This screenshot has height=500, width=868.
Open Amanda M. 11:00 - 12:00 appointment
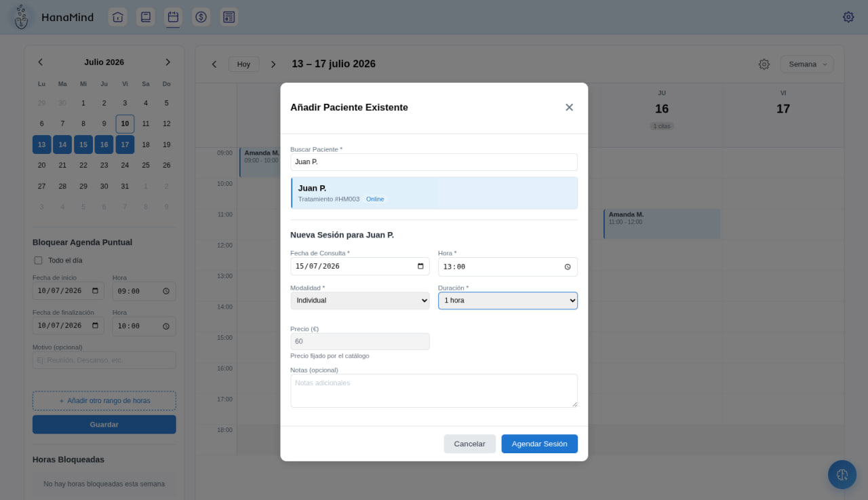coord(662,224)
